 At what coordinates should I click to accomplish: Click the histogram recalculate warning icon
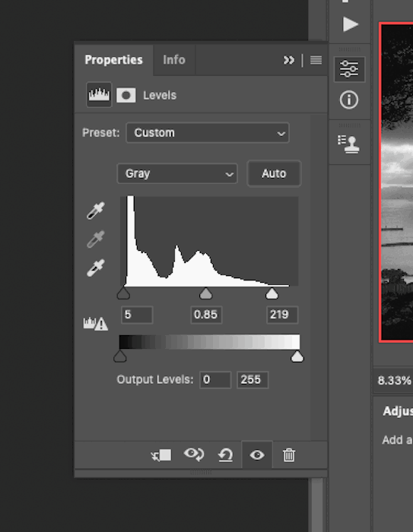point(95,324)
